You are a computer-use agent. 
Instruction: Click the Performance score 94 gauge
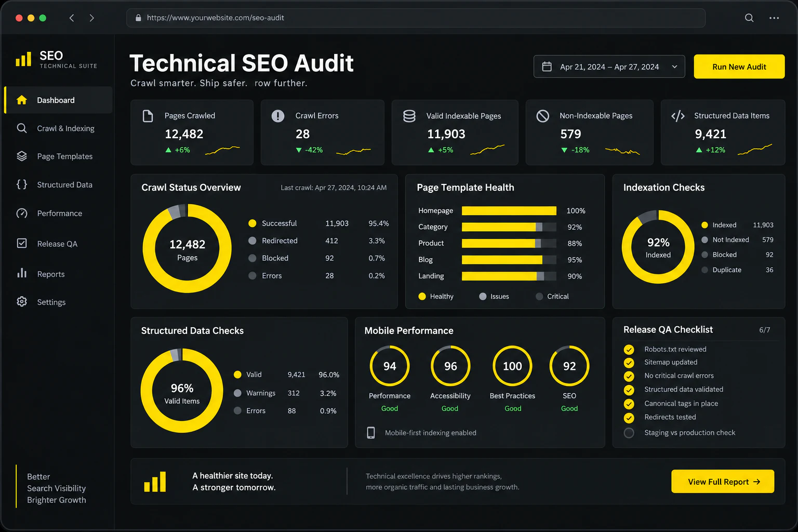coord(390,366)
